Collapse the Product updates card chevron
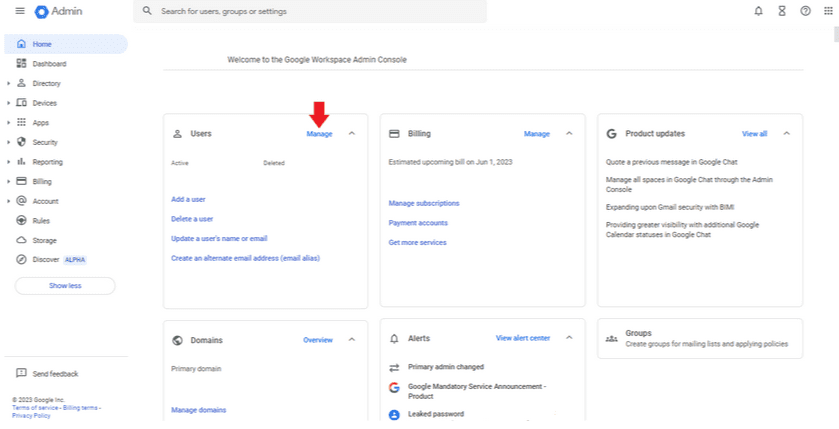 (x=787, y=134)
